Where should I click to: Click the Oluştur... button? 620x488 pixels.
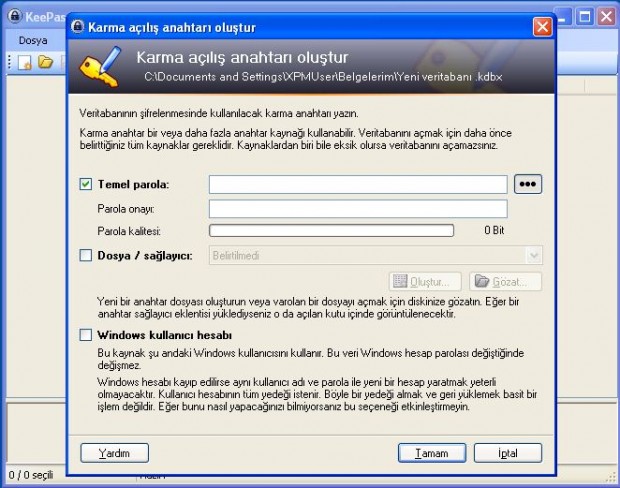pyautogui.click(x=425, y=282)
